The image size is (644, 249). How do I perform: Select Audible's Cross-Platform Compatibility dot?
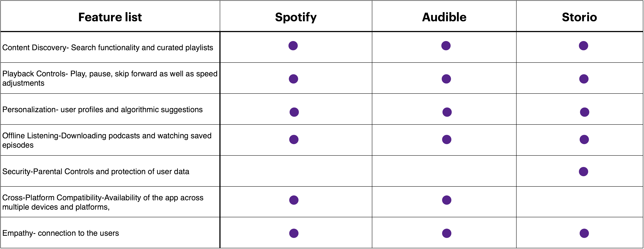[447, 200]
